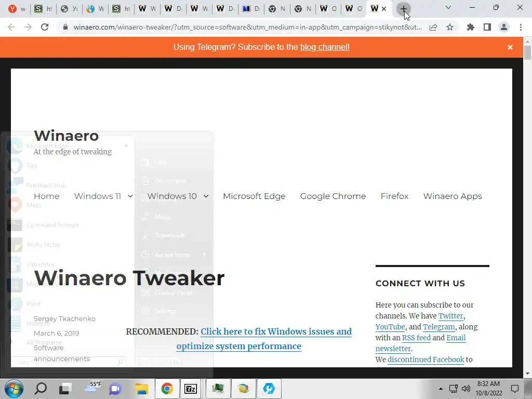This screenshot has width=532, height=399.
Task: Open the Email newsletter link
Action: coord(421,343)
